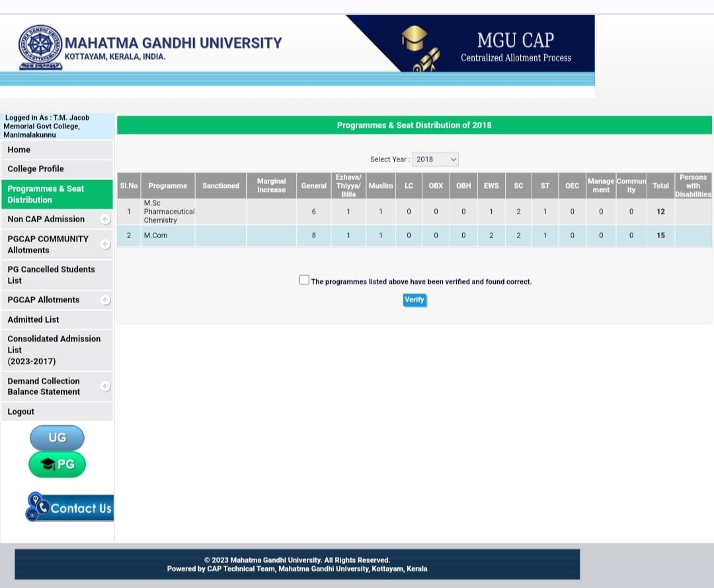Open Demand Collection Balance Statement menu

pyautogui.click(x=57, y=386)
